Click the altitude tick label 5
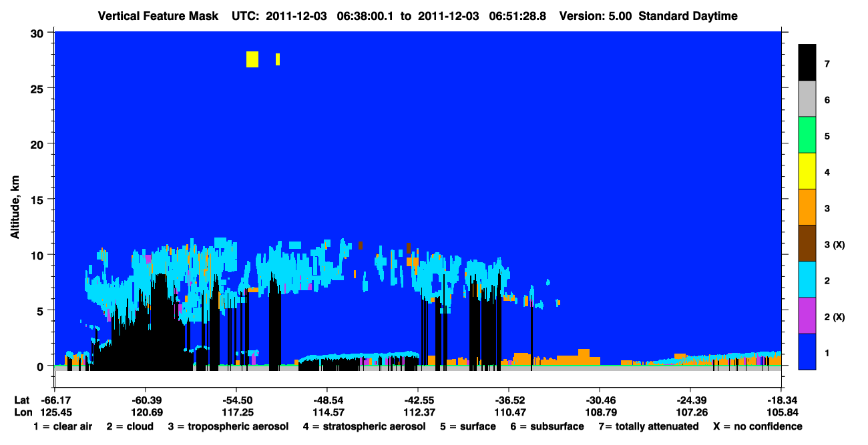Screen dimensions: 868x445 pyautogui.click(x=41, y=310)
